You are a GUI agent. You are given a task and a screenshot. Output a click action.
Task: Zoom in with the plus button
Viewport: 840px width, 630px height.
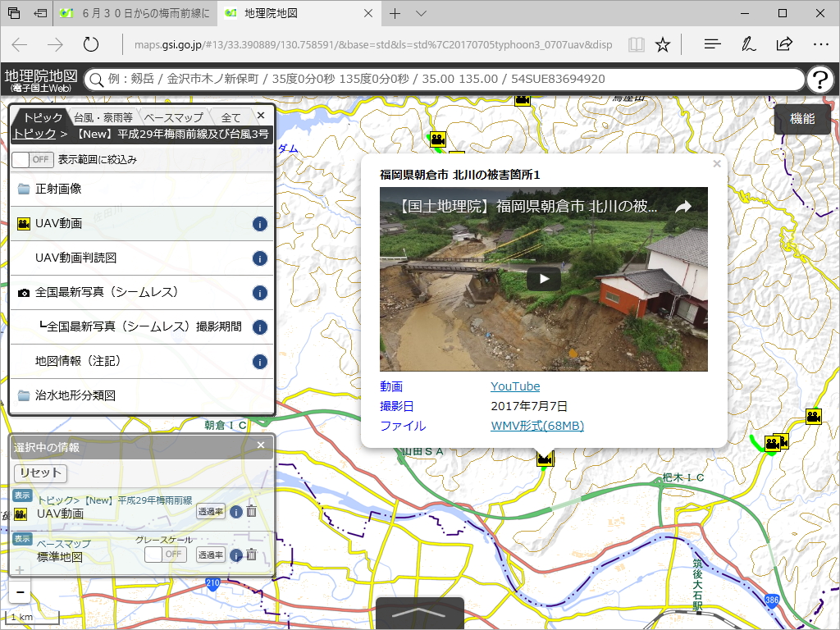pos(20,571)
